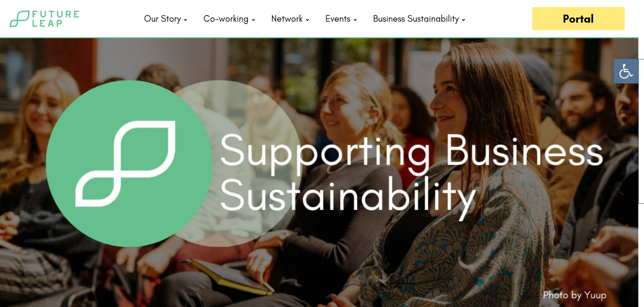The width and height of the screenshot is (644, 307).
Task: Click the Future Leap leaf logo icon
Action: [20, 19]
